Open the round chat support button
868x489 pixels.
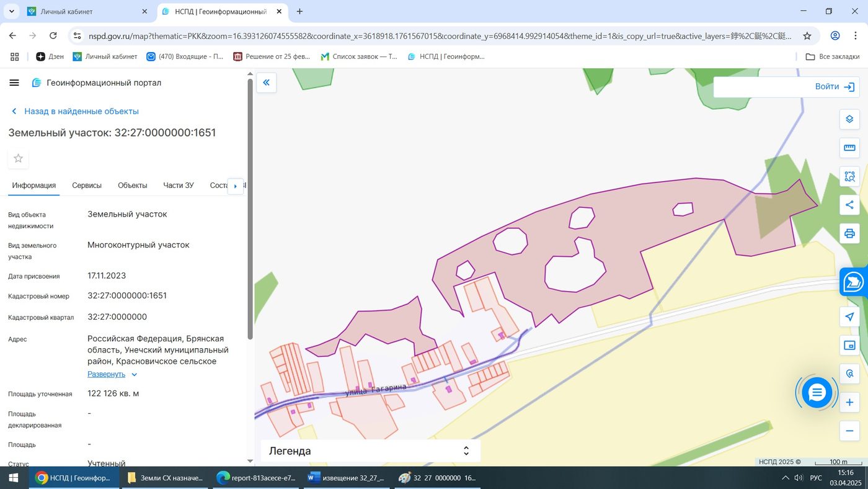pos(817,392)
